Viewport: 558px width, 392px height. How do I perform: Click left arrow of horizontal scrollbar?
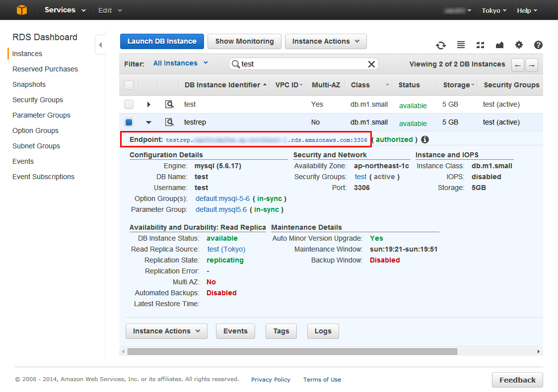pos(123,351)
